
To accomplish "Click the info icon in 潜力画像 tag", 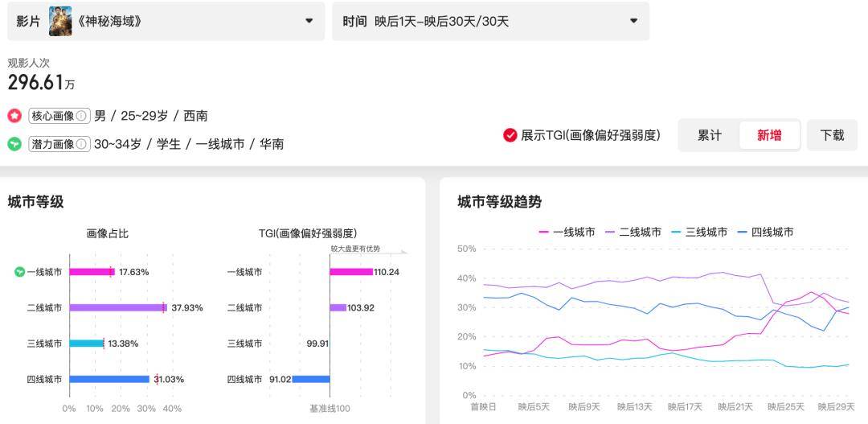I will coord(81,144).
